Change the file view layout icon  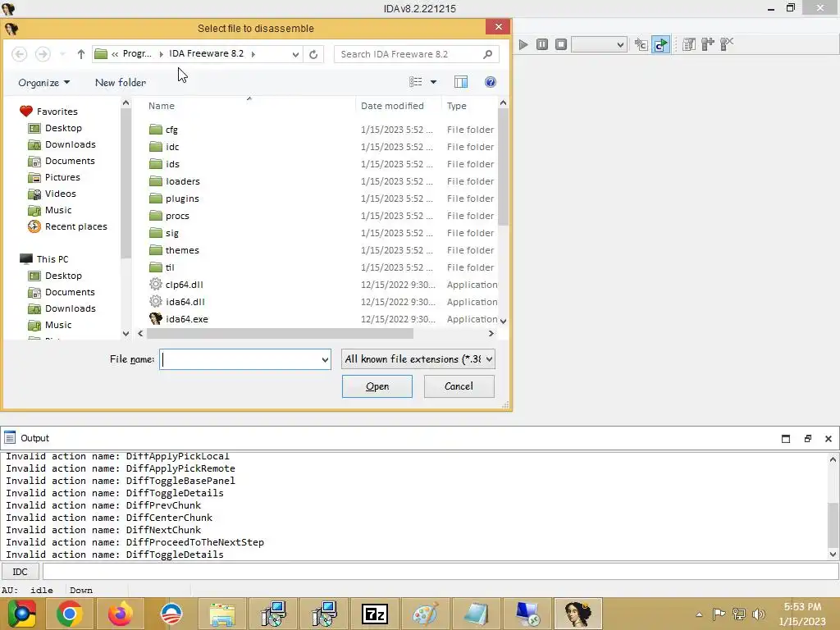(x=416, y=82)
